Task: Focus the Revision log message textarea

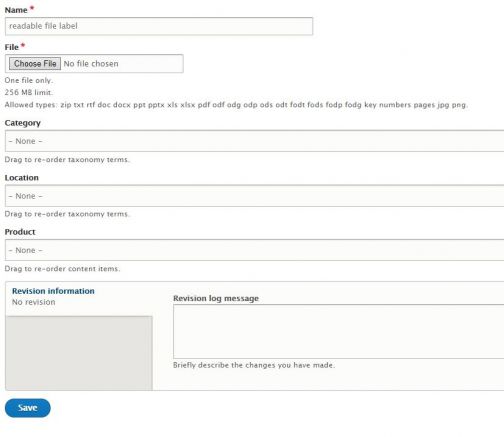Action: pyautogui.click(x=338, y=332)
